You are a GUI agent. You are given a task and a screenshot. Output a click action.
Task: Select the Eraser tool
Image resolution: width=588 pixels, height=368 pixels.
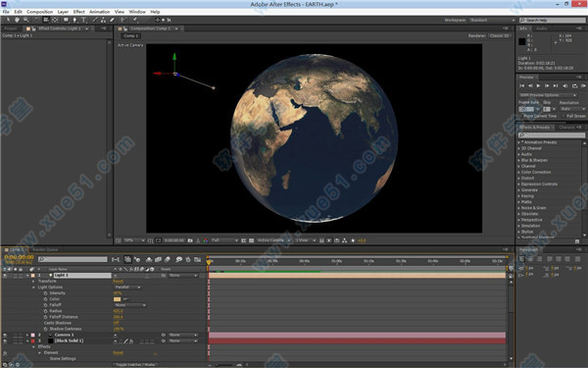112,20
